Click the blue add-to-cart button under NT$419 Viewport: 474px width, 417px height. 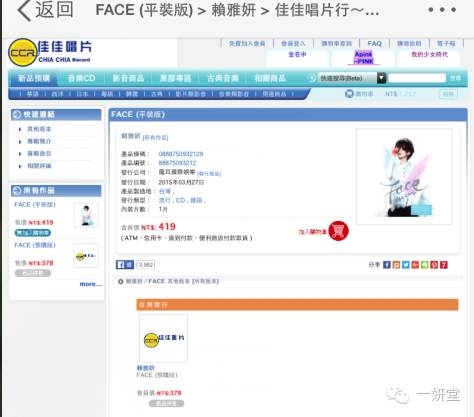click(33, 233)
